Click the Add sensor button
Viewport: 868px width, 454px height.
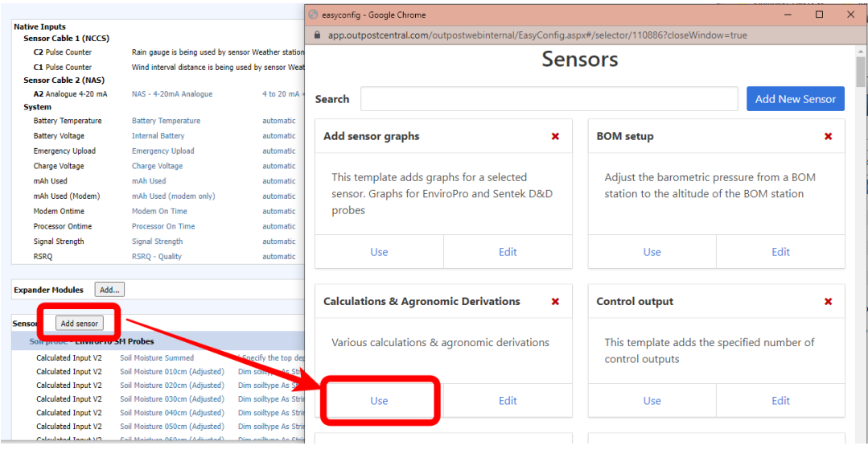click(79, 324)
